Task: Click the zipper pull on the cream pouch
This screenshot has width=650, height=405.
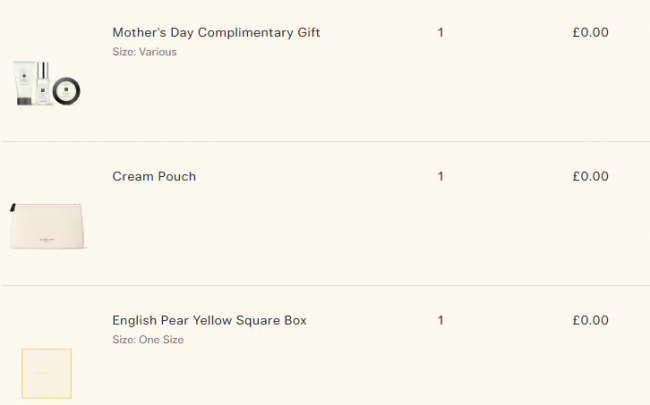Action: click(x=12, y=209)
